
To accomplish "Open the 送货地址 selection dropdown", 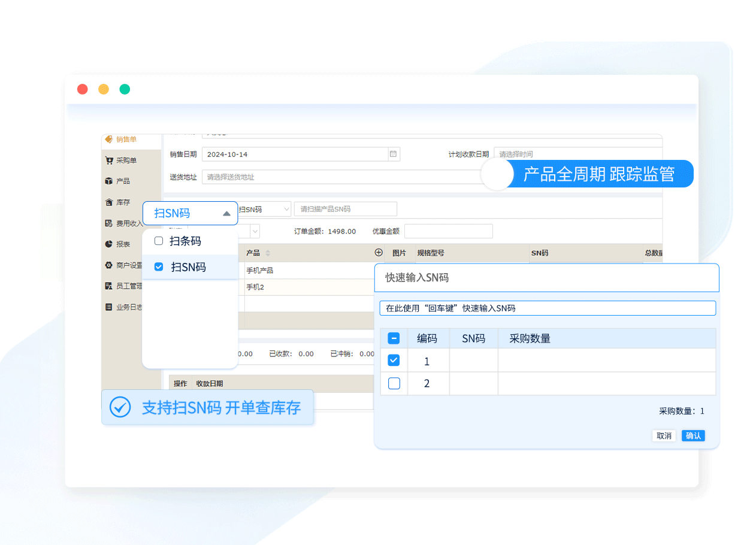I will (x=341, y=177).
